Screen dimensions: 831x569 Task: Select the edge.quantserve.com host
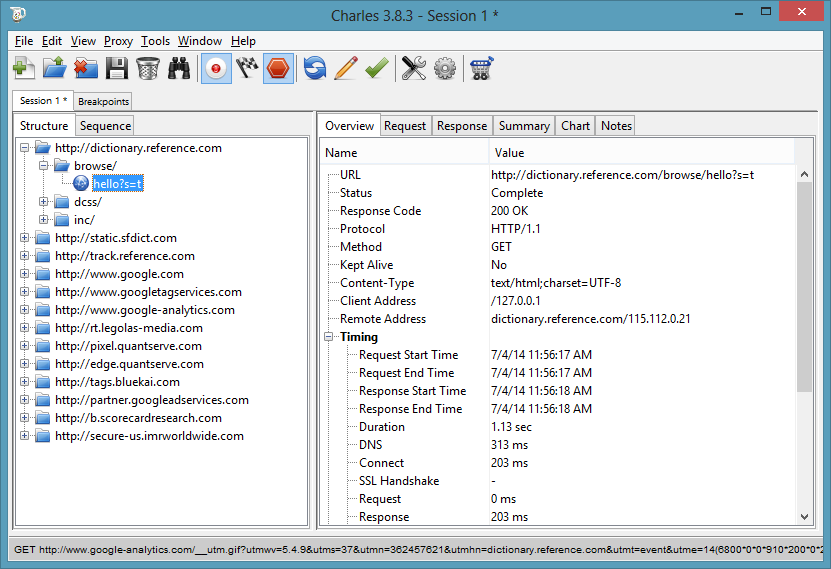(129, 364)
